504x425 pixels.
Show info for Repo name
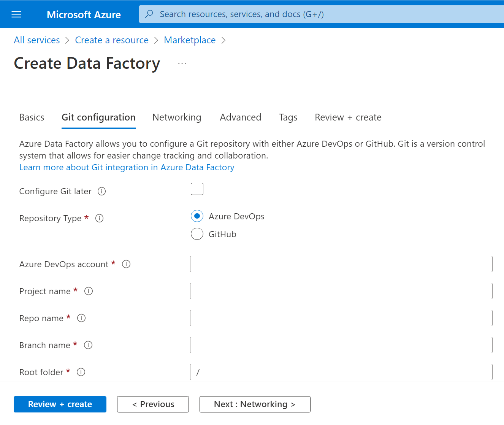[x=81, y=318]
